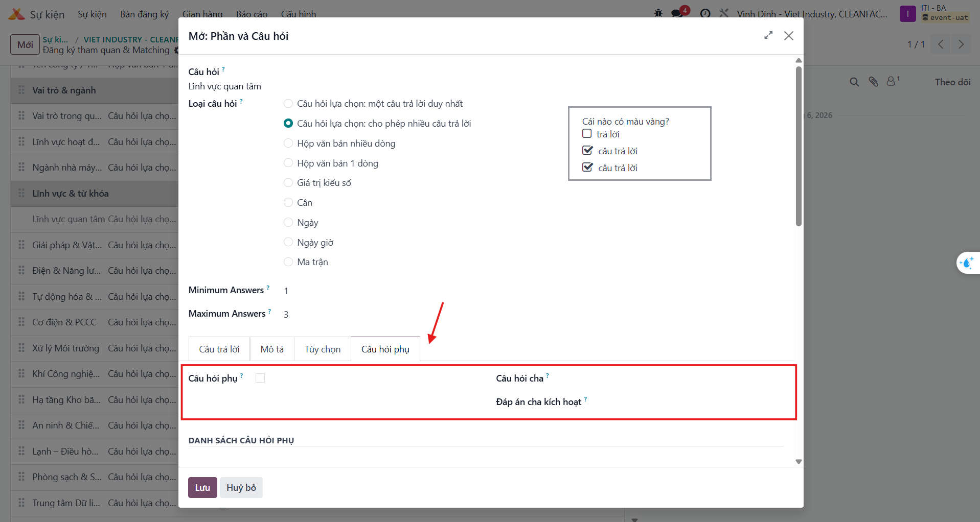The image size is (980, 522).
Task: Select the Câu hỏi phụ tab
Action: tap(385, 349)
